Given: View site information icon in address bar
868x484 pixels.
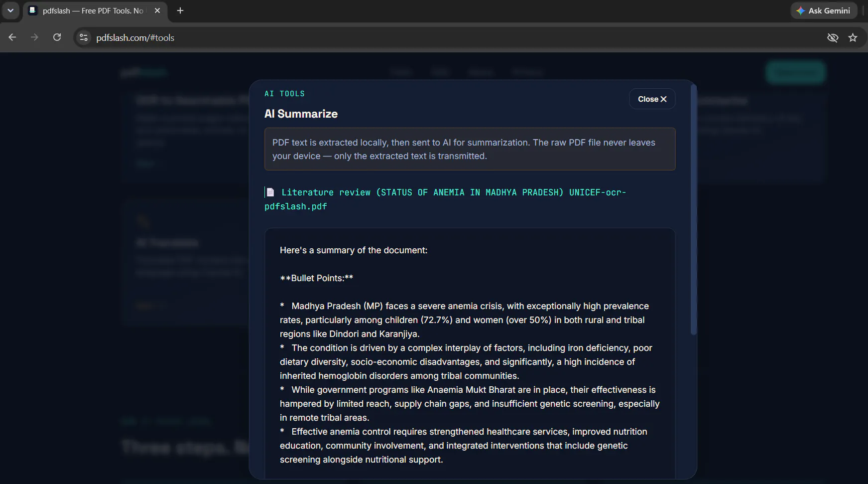Looking at the screenshot, I should 84,37.
